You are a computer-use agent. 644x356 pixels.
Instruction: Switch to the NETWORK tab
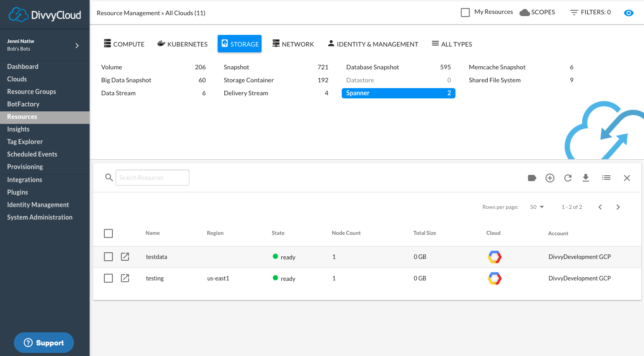point(293,44)
